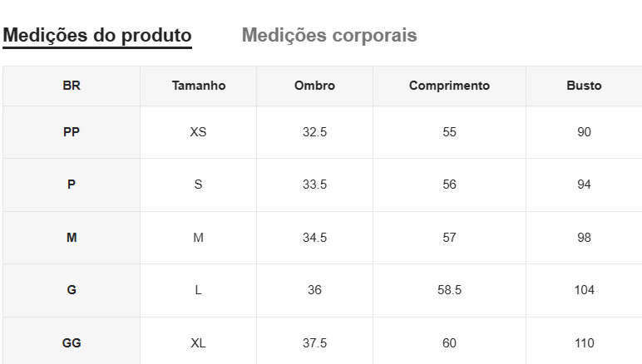
Task: Click the BR column header
Action: 72,86
